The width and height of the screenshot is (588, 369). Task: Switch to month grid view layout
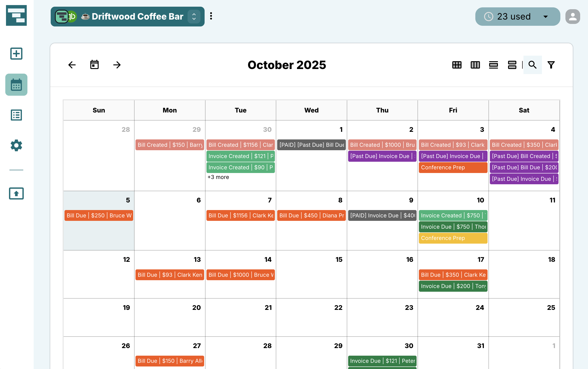pos(457,65)
